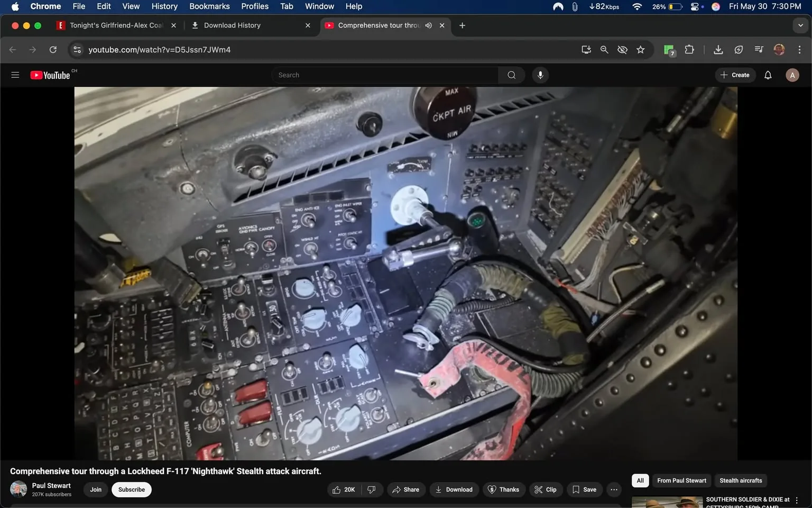
Task: Open Chrome's three-dot menu
Action: [800, 49]
